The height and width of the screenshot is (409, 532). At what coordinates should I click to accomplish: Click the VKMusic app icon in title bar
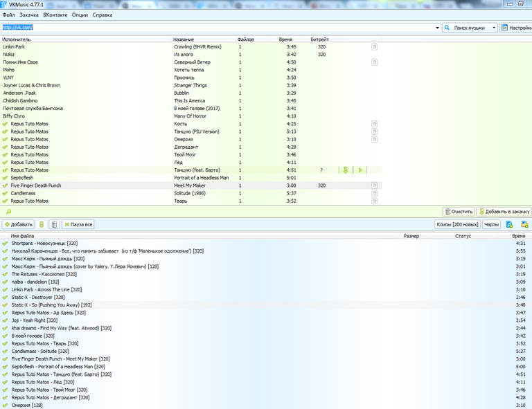(x=3, y=4)
